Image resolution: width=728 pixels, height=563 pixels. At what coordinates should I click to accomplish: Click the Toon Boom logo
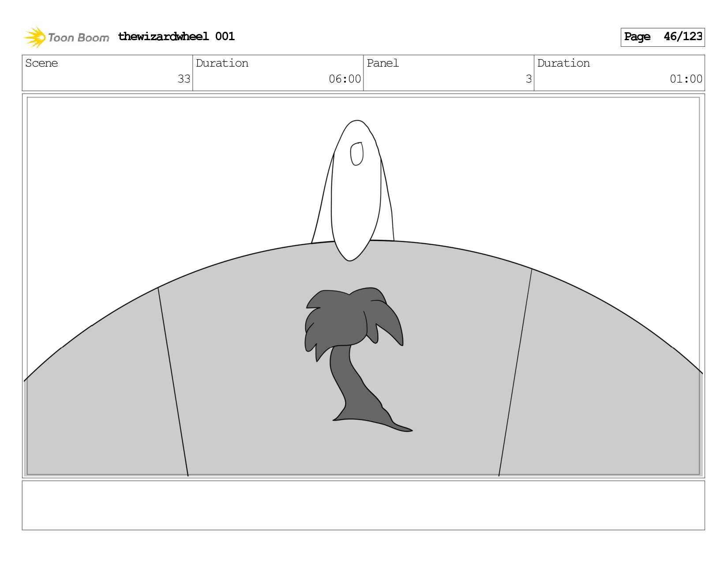coord(66,37)
